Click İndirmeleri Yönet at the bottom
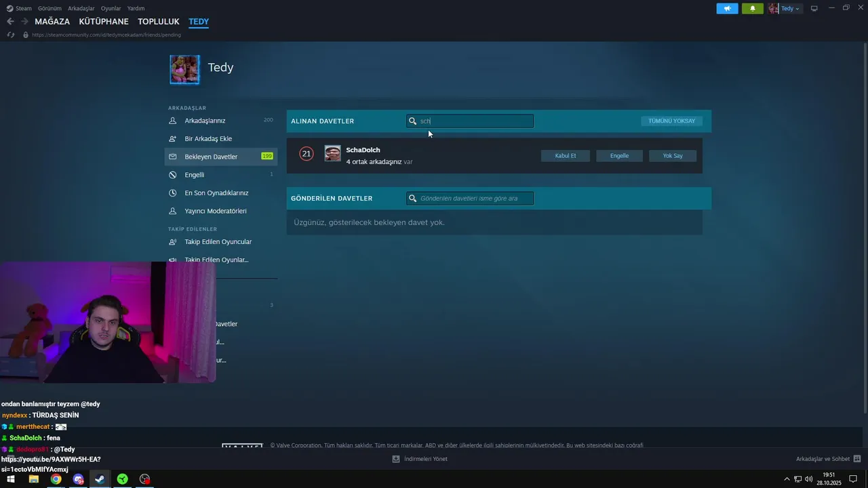 425,459
